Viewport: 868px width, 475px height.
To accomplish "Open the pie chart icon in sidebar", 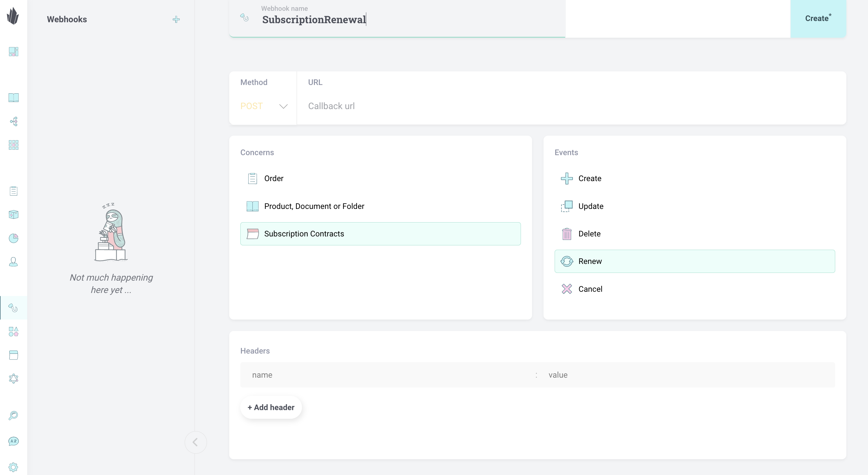I will [x=14, y=238].
